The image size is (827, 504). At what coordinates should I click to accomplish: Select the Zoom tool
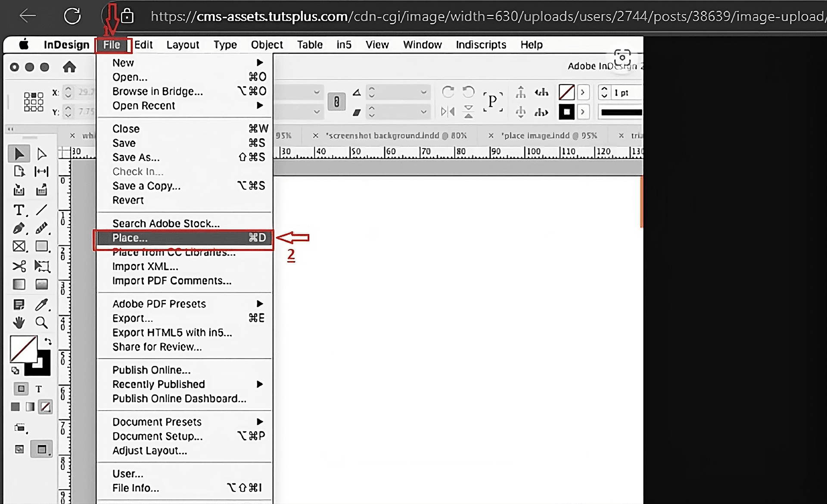(x=42, y=322)
